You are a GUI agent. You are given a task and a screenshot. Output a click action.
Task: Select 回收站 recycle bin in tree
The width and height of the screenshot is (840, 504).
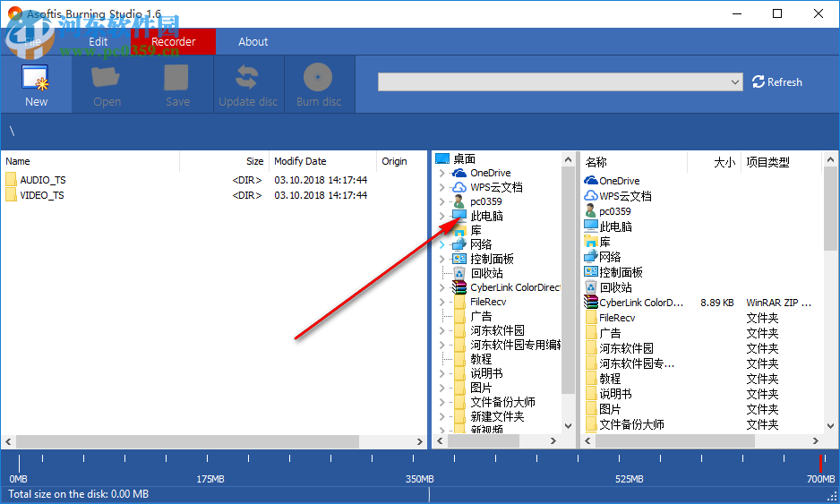[x=459, y=273]
